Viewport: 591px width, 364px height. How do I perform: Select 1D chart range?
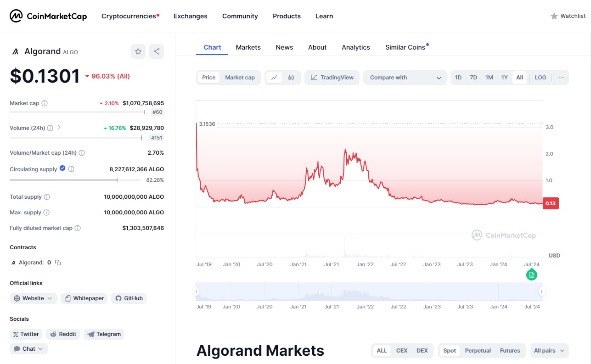click(458, 78)
